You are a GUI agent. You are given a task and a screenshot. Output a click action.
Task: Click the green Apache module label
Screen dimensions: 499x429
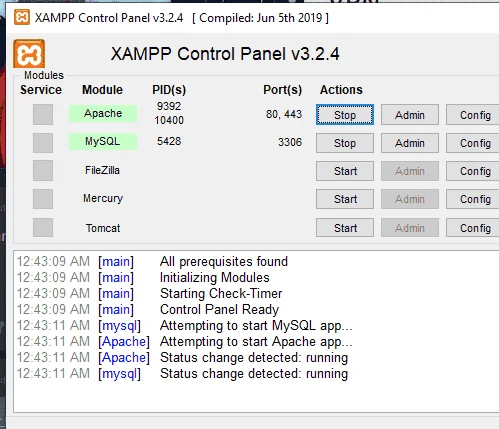coord(103,113)
